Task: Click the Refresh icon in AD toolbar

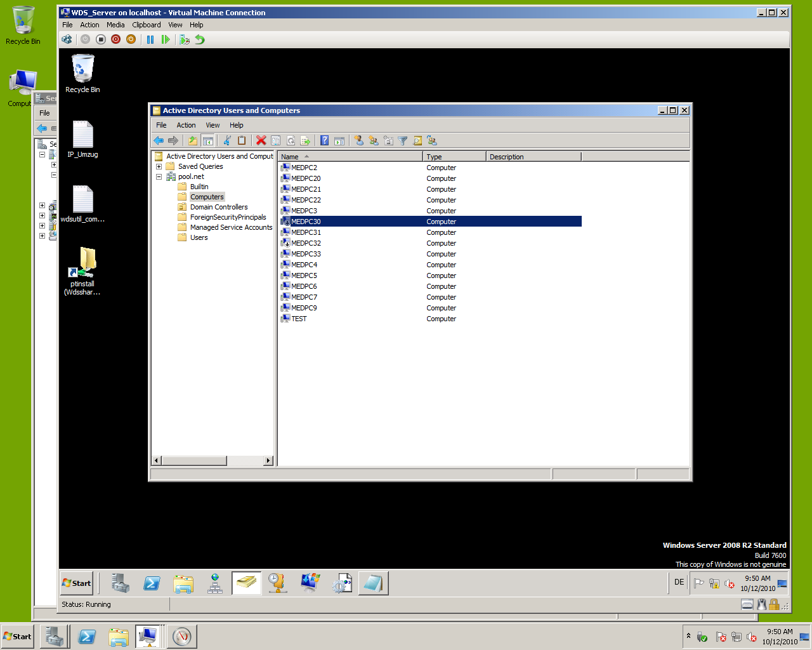Action: click(x=291, y=140)
